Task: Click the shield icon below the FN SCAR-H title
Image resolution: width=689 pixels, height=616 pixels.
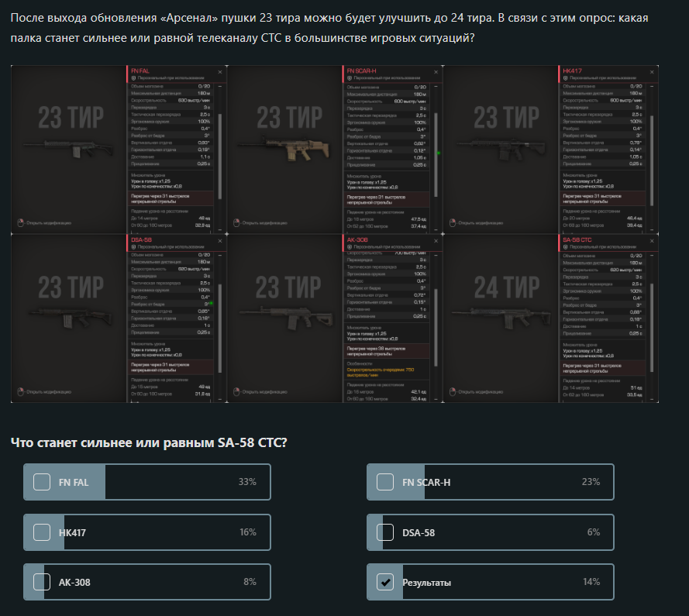Action: [350, 78]
